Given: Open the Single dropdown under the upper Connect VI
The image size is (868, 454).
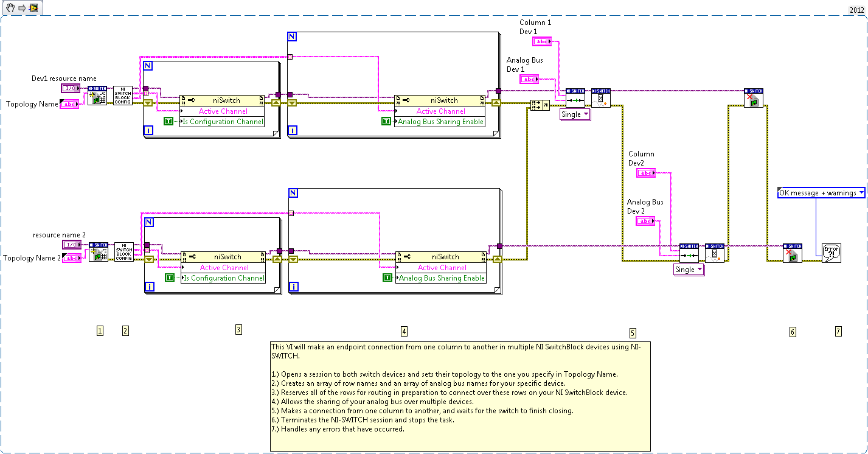Looking at the screenshot, I should [x=575, y=114].
